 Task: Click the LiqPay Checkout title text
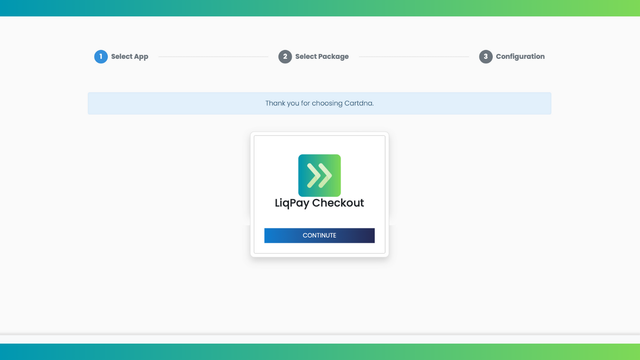(x=319, y=203)
